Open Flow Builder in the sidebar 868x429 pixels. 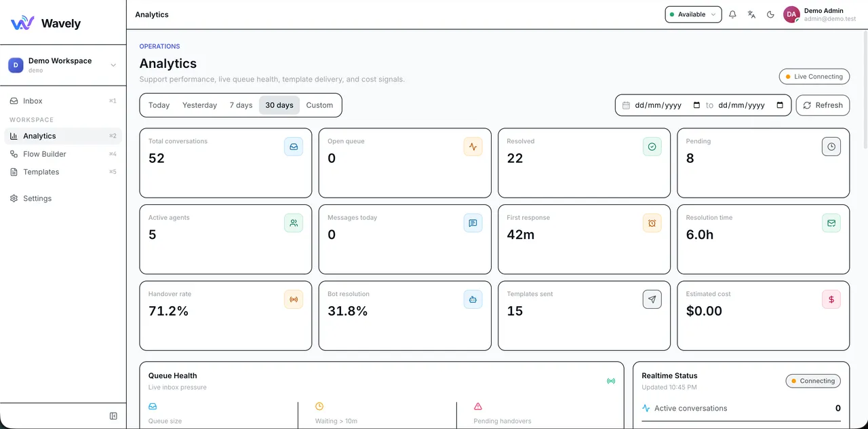(63, 154)
